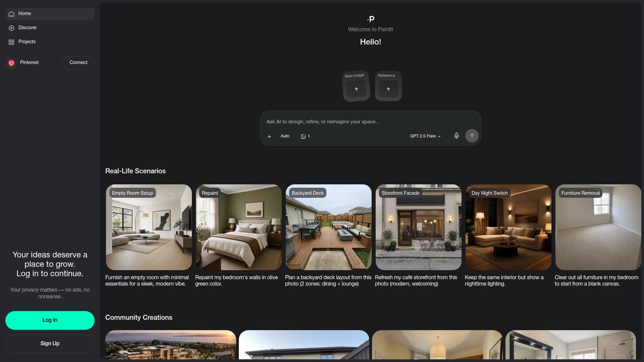Screen dimensions: 644x362
Task: Click the plus attach icon in prompt bar
Action: [x=269, y=136]
